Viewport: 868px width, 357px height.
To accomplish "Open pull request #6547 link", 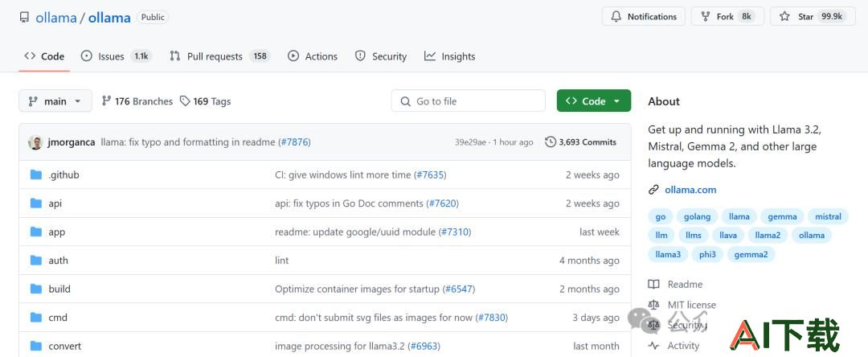I will click(460, 289).
